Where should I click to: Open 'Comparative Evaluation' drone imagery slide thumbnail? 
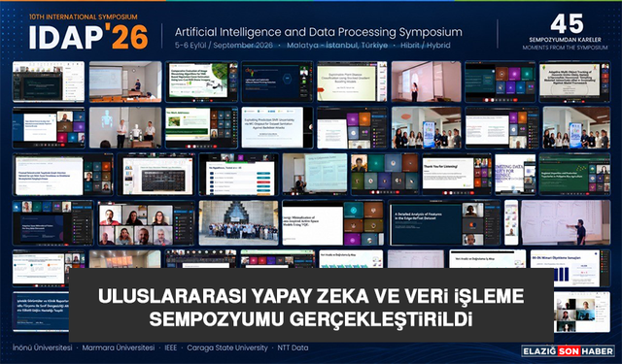click(201, 82)
